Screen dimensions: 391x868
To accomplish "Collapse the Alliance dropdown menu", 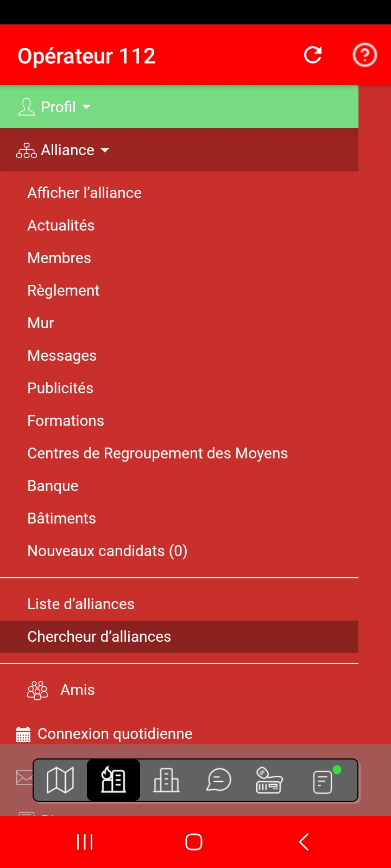I will coord(64,150).
